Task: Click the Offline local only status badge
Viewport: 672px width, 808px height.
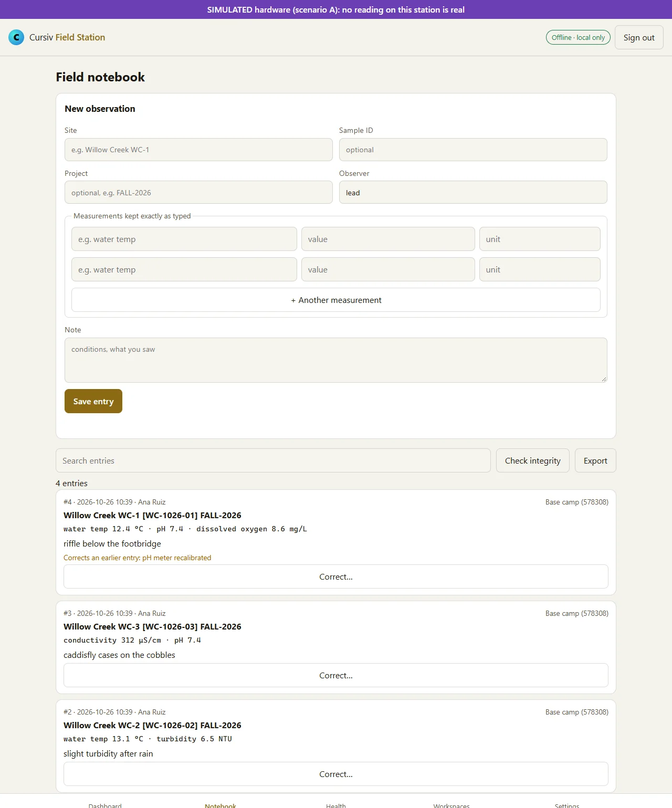Action: [x=578, y=37]
